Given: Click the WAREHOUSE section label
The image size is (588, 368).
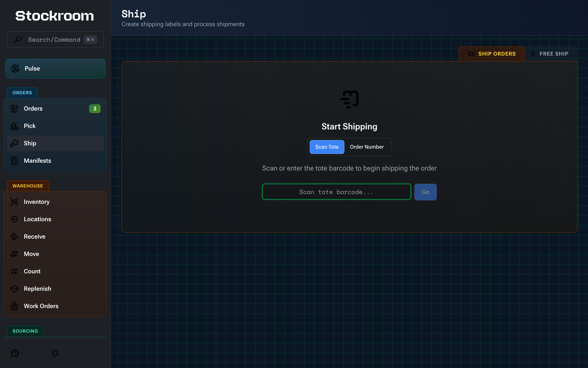Looking at the screenshot, I should (x=28, y=186).
